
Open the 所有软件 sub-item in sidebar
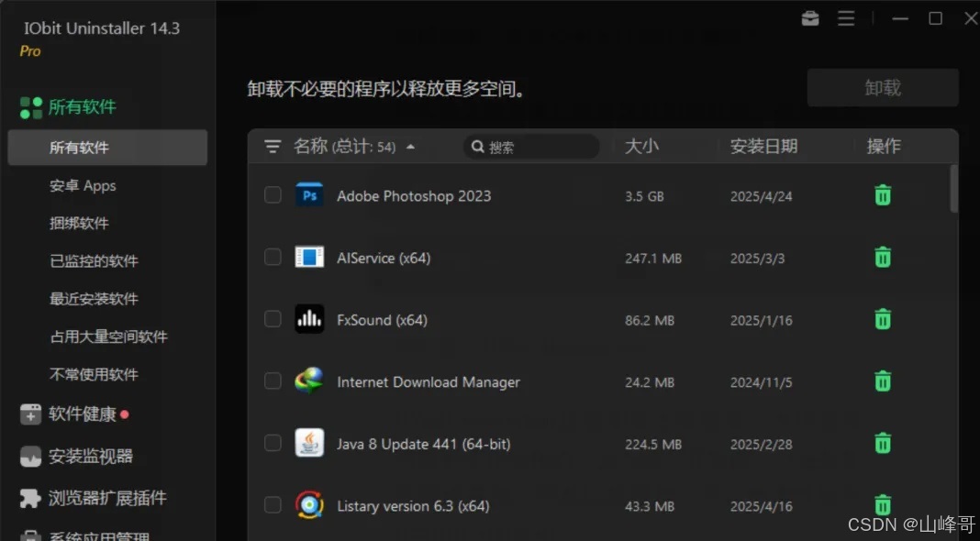[x=107, y=148]
